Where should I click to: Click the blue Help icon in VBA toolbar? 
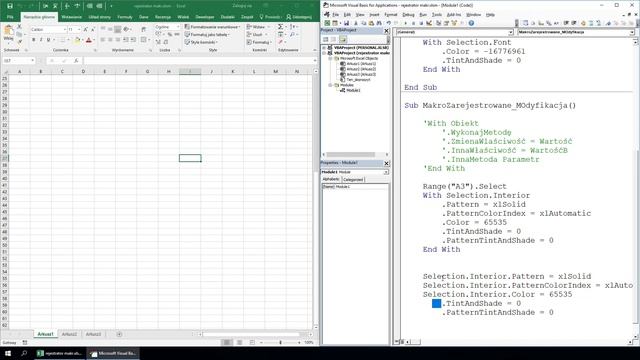click(x=471, y=23)
